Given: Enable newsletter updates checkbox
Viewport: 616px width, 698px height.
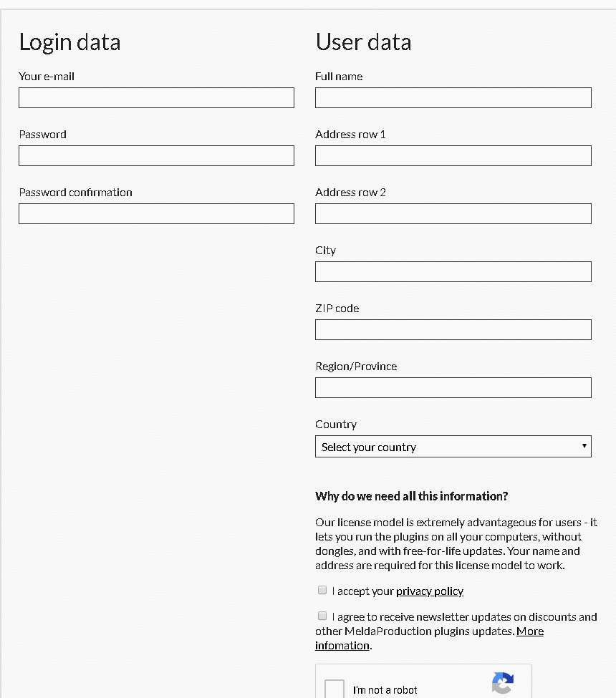Looking at the screenshot, I should click(x=322, y=616).
